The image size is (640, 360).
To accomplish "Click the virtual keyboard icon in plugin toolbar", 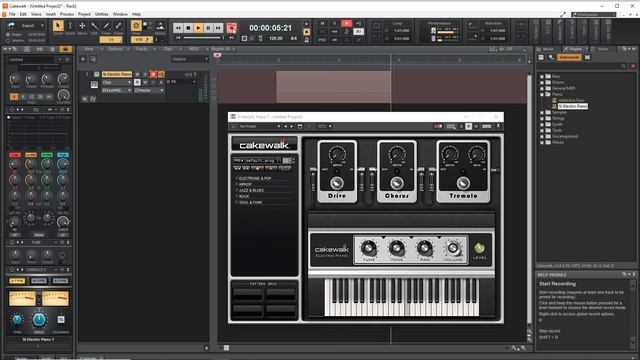I will tap(487, 126).
